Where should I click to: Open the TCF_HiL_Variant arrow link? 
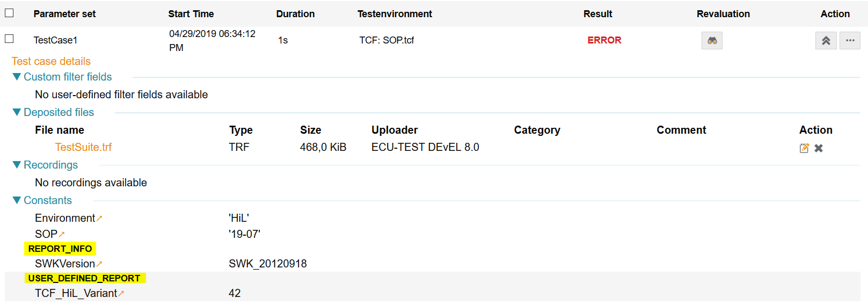(121, 293)
